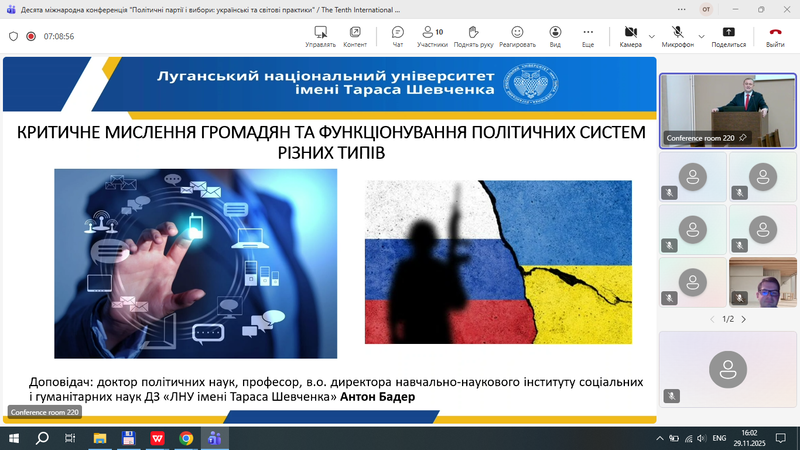The width and height of the screenshot is (800, 450).
Task: Click the Управлять take control button
Action: point(320,36)
